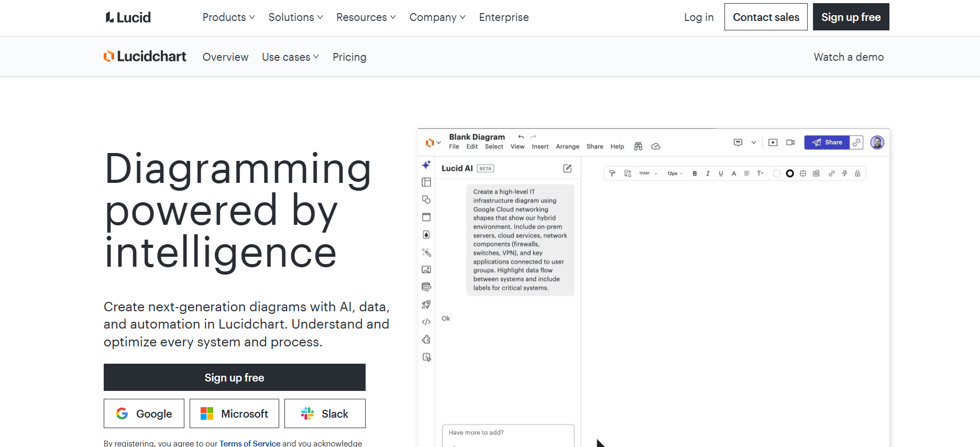Click the video camera icon
The height and width of the screenshot is (447, 980).
click(x=790, y=143)
